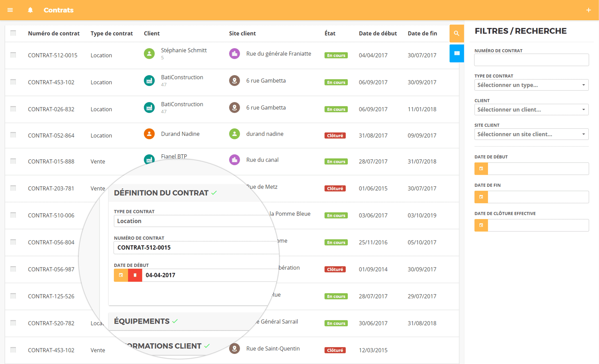Click red trash icon to clear start date

click(135, 275)
